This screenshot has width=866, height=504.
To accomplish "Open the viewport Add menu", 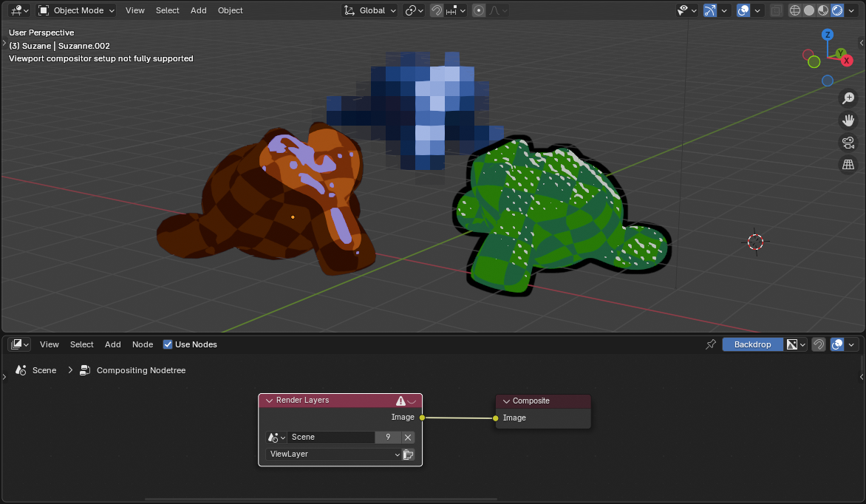I will pyautogui.click(x=198, y=10).
